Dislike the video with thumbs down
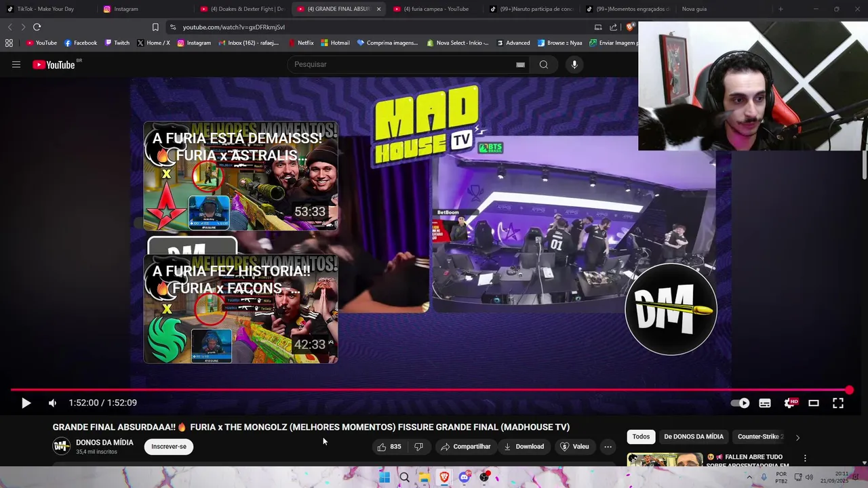The width and height of the screenshot is (868, 488). (418, 447)
